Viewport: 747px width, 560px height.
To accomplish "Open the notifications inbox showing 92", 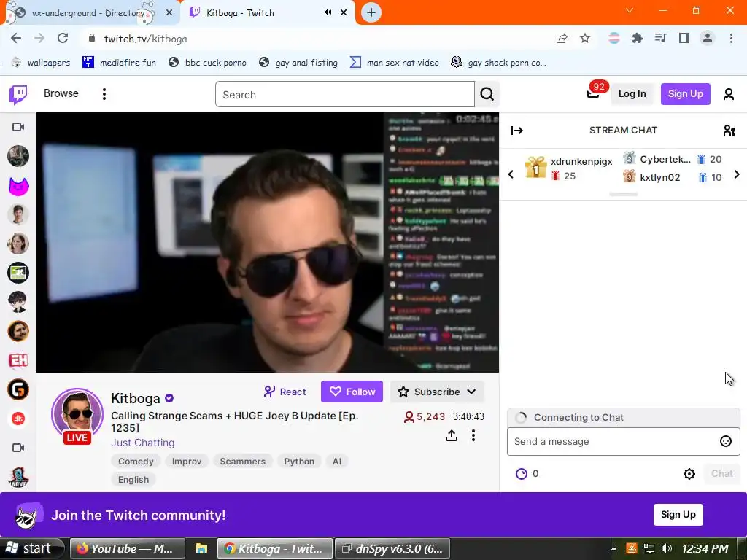I will click(593, 93).
